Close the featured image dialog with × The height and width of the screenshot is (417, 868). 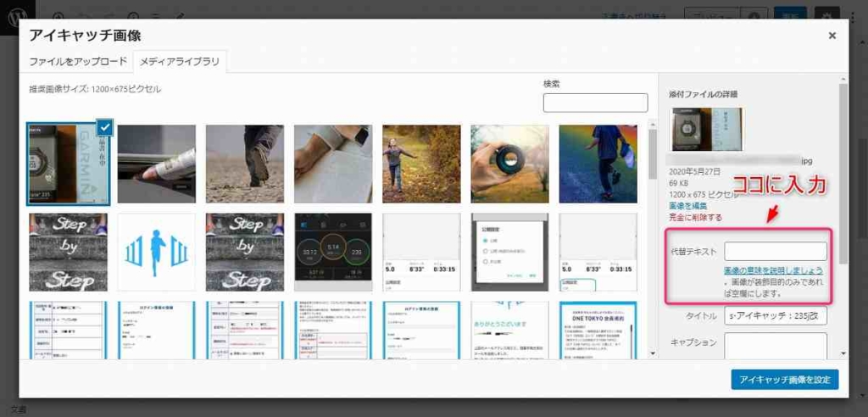[x=832, y=36]
